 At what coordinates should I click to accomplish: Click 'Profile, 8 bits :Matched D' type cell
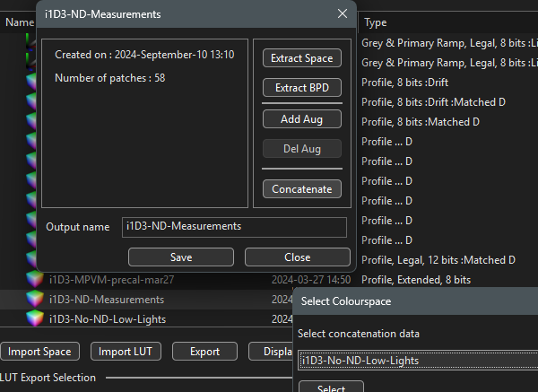421,122
